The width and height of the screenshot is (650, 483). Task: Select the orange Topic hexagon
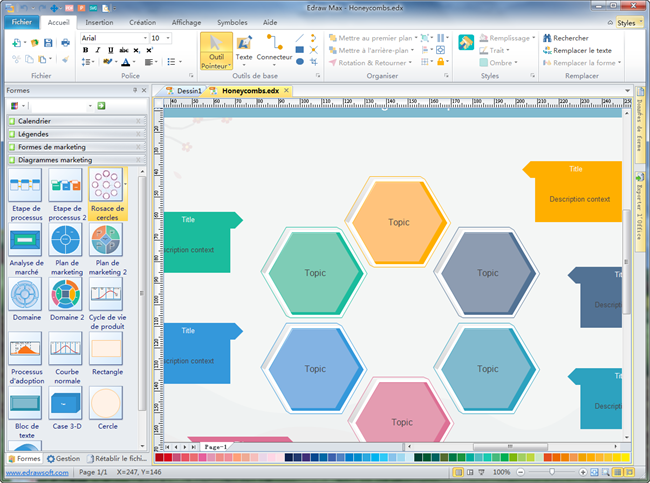[x=398, y=222]
